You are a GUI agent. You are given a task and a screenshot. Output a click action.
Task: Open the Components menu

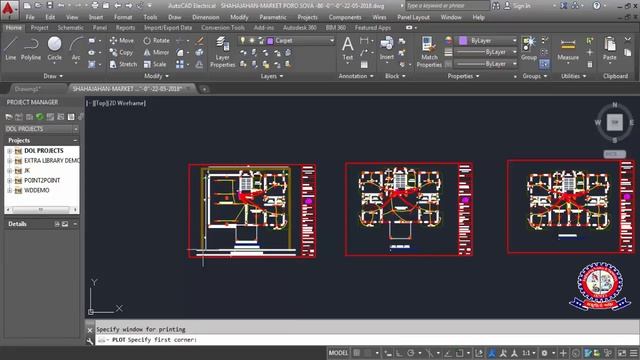(x=345, y=17)
